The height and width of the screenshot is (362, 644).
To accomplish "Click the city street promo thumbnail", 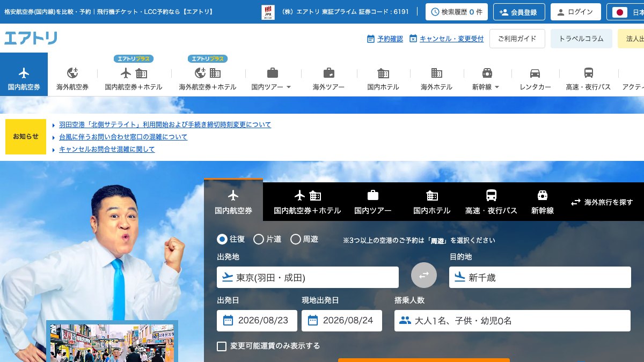I will (x=112, y=343).
